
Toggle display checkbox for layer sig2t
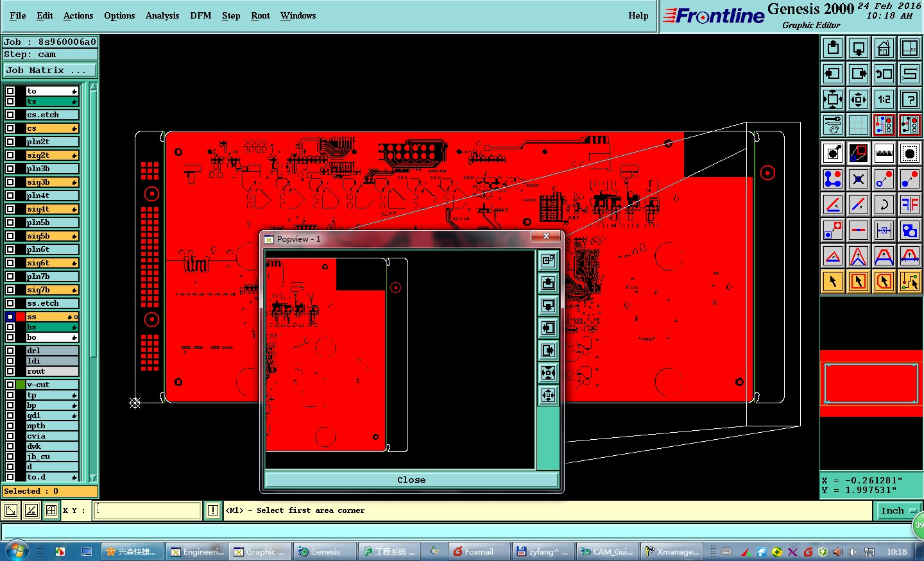tap(10, 155)
